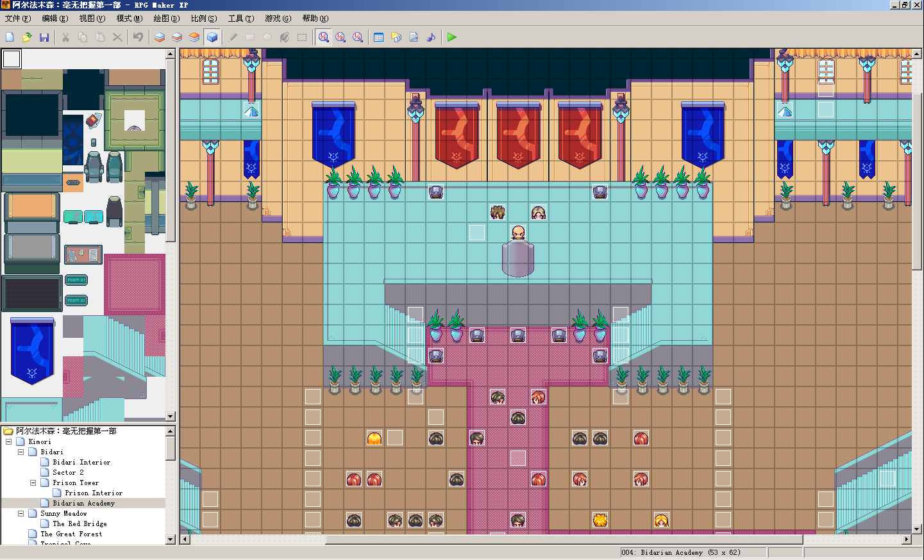Open a project using the folder icon
924x560 pixels.
pyautogui.click(x=27, y=37)
